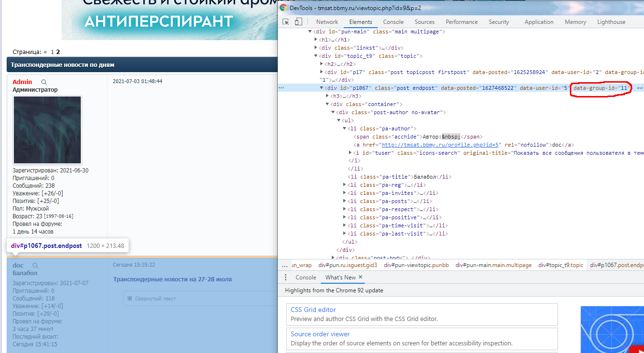
Task: Expand the li pa-time-visit node
Action: [344, 225]
